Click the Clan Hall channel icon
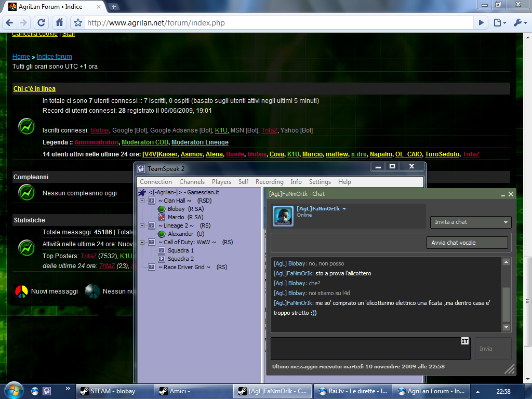Screen dimensions: 532x399 pyautogui.click(x=152, y=201)
